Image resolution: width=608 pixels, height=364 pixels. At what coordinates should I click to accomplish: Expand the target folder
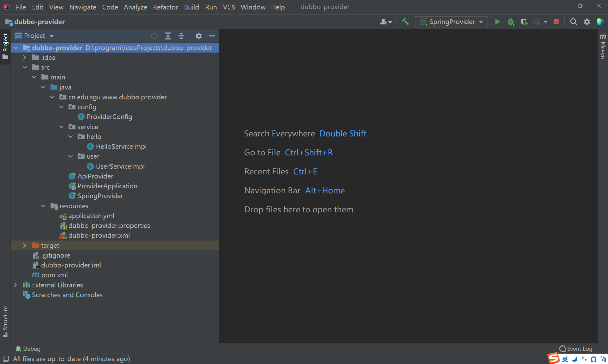pos(24,246)
